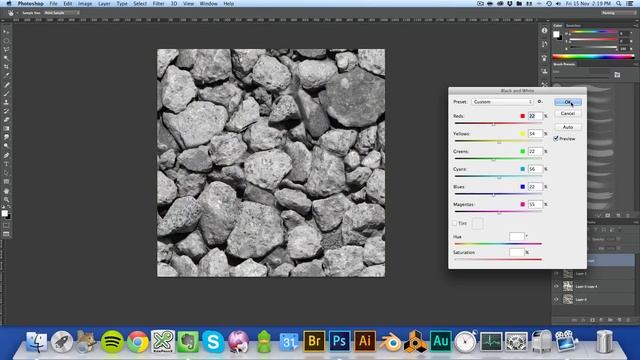Click the Hue value field

(x=516, y=236)
